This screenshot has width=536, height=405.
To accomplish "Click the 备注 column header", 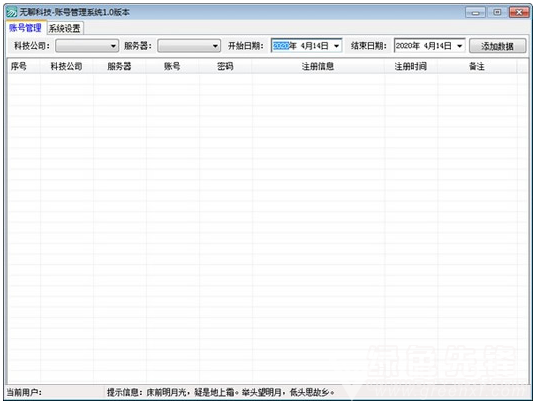I will click(477, 66).
